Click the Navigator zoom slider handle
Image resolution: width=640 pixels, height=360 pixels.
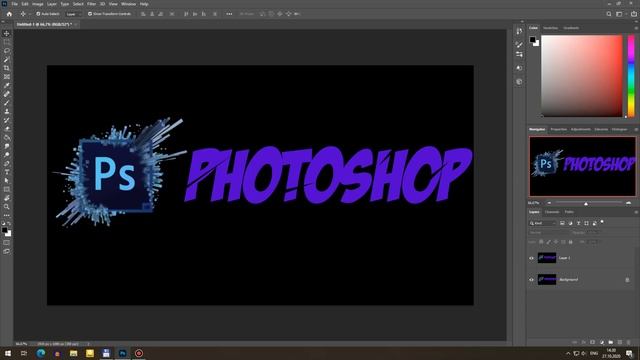586,203
